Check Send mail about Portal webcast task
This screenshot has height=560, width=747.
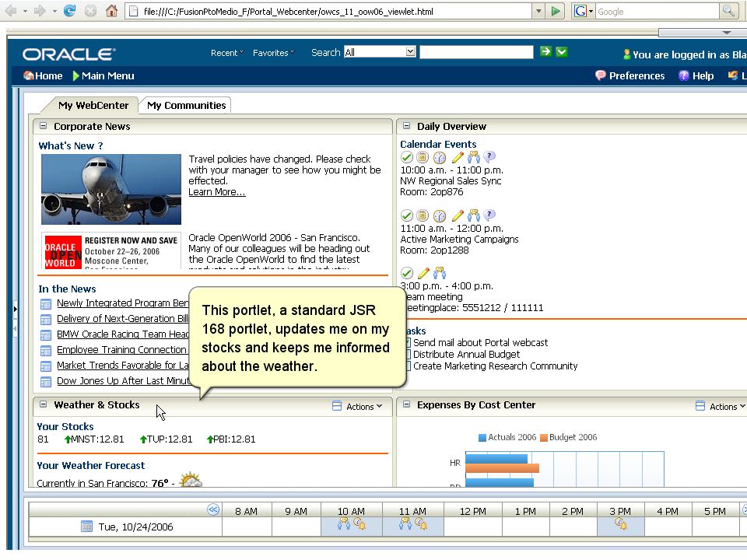408,342
